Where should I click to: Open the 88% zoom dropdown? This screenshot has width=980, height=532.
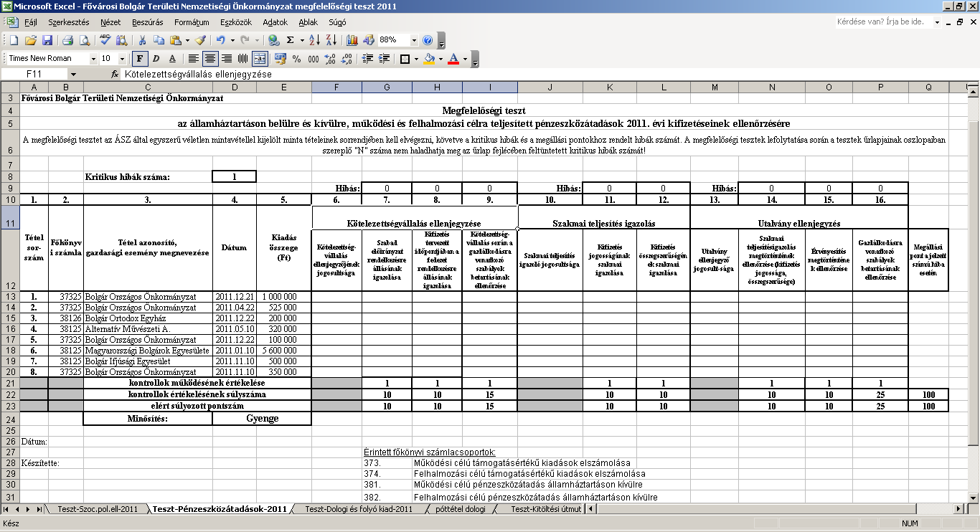[x=414, y=40]
